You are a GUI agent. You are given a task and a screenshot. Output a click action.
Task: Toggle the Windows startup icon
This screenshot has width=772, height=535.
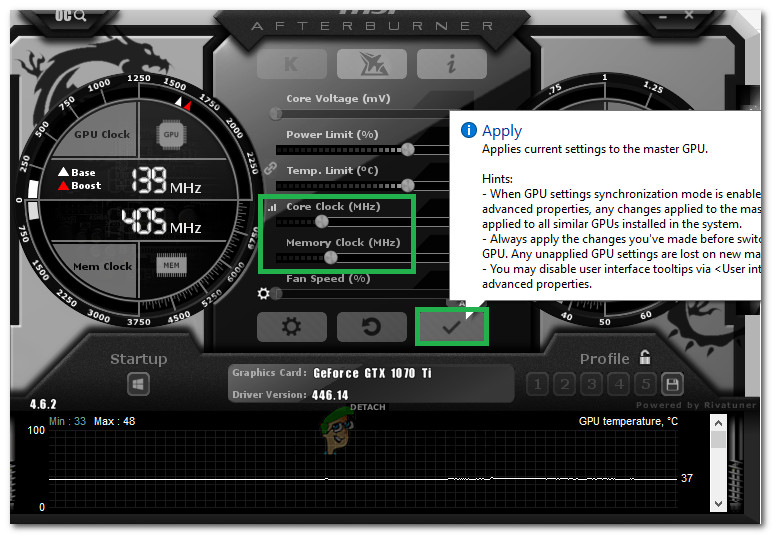tap(138, 384)
